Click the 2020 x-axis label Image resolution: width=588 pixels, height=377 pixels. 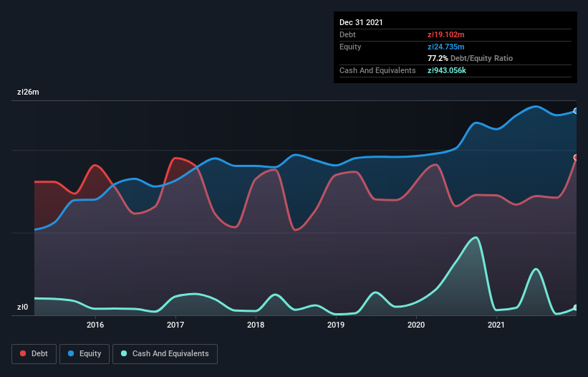click(416, 325)
